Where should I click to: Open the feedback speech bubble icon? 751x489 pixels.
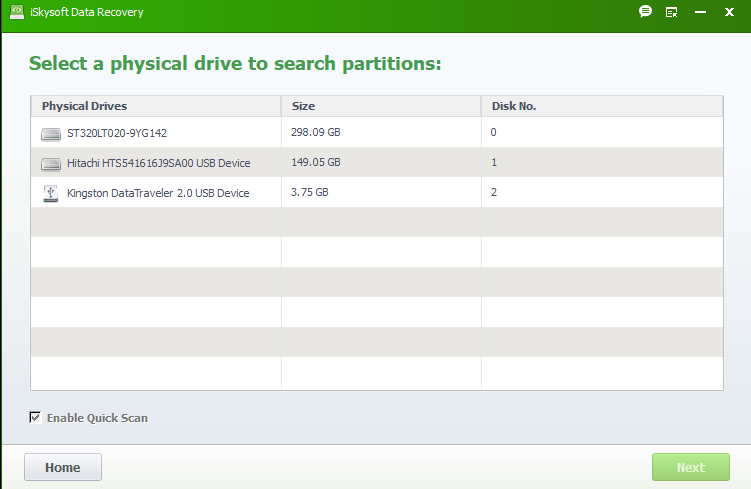tap(645, 11)
